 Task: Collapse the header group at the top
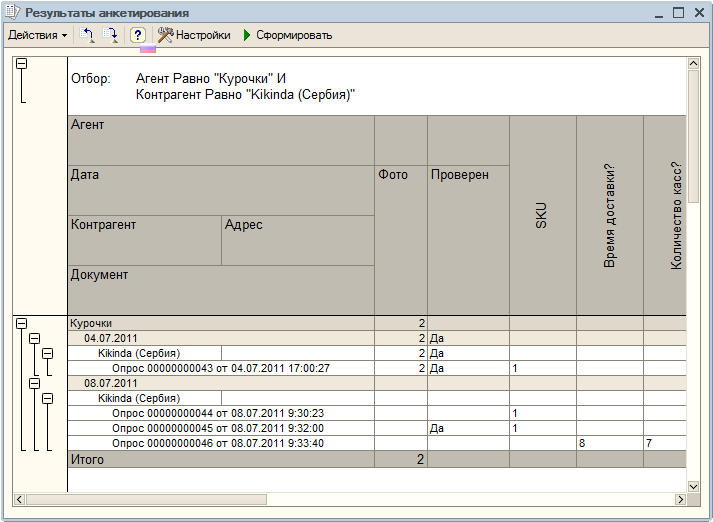click(x=21, y=64)
